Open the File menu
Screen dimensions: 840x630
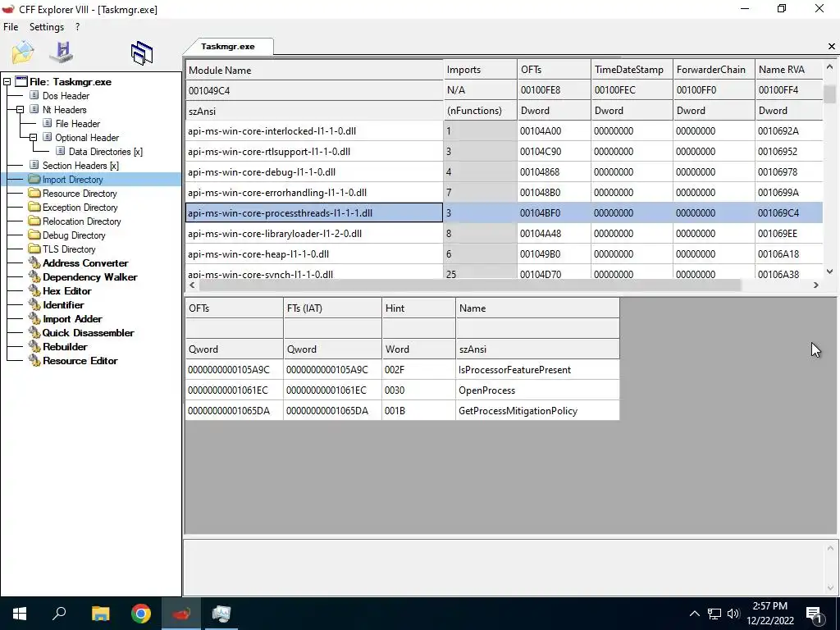point(11,27)
